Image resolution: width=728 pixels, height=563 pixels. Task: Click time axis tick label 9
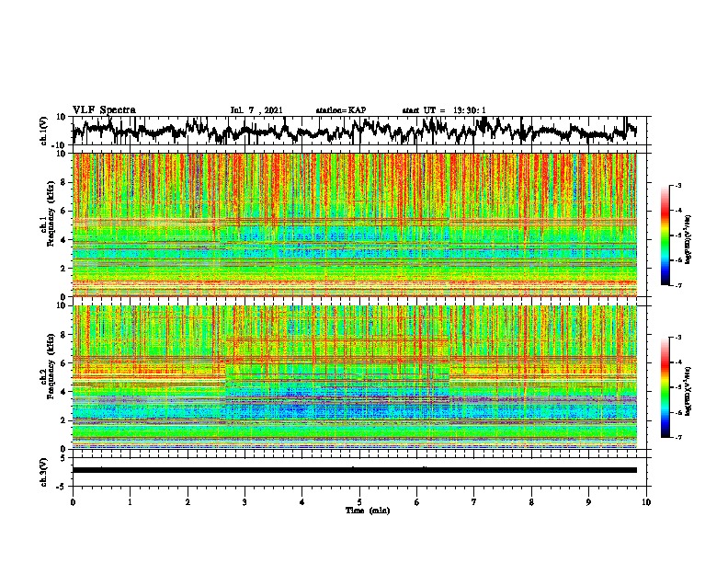tap(588, 502)
